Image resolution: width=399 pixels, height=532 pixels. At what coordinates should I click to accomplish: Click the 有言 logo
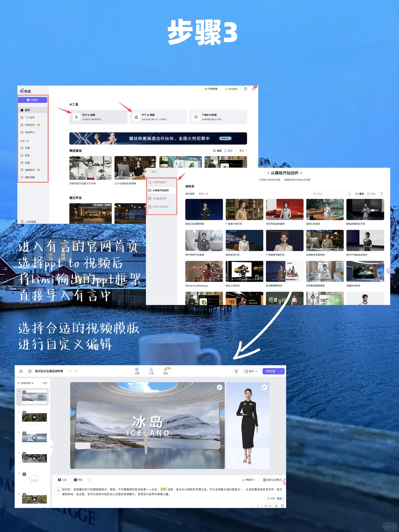[x=25, y=91]
